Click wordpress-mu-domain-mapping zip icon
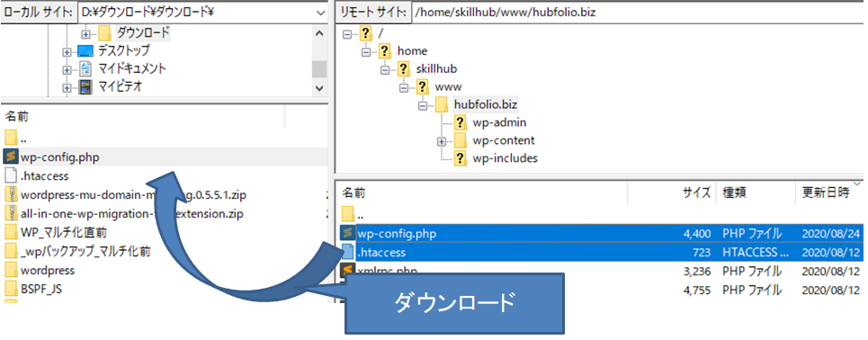 (x=11, y=195)
